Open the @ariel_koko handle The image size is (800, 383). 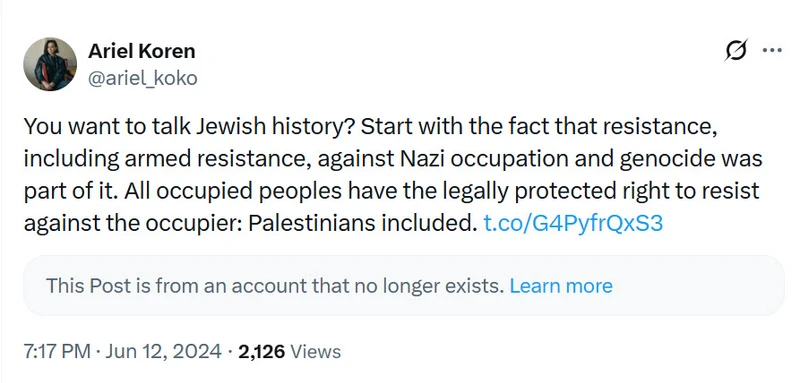(x=142, y=79)
